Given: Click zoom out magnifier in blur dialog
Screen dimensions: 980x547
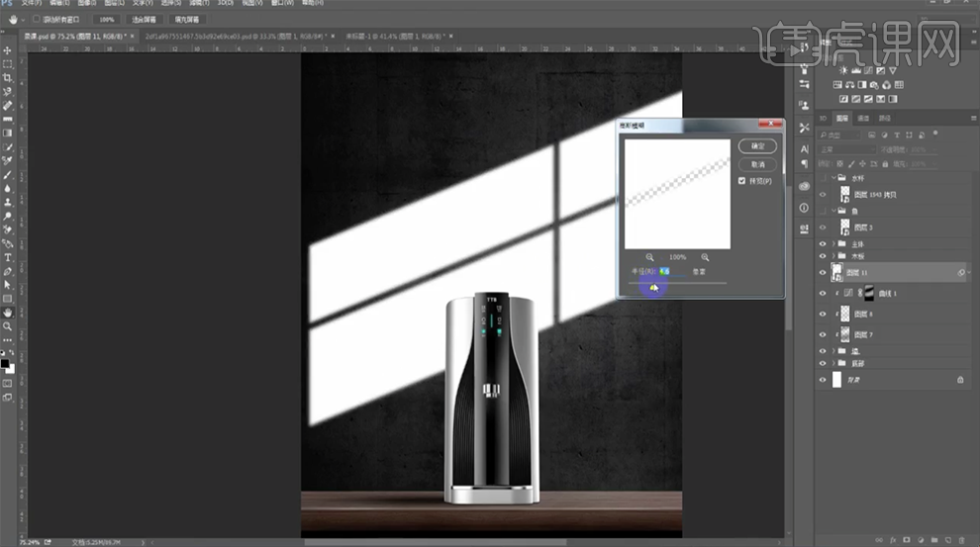Looking at the screenshot, I should [x=650, y=257].
